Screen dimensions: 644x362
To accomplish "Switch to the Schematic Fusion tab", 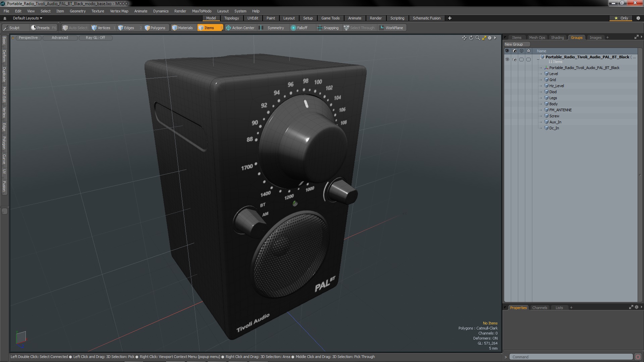I will [427, 18].
